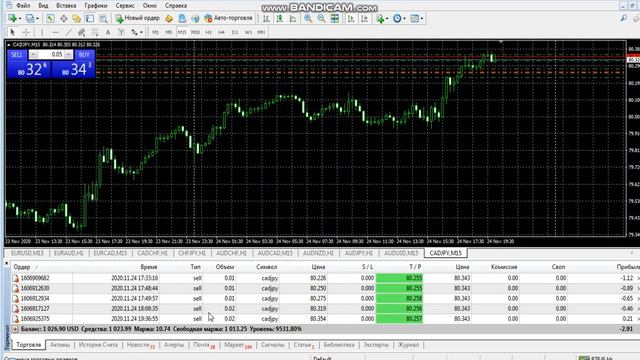Image resolution: width=640 pixels, height=360 pixels.
Task: Switch chart to line chart view
Action: [293, 18]
